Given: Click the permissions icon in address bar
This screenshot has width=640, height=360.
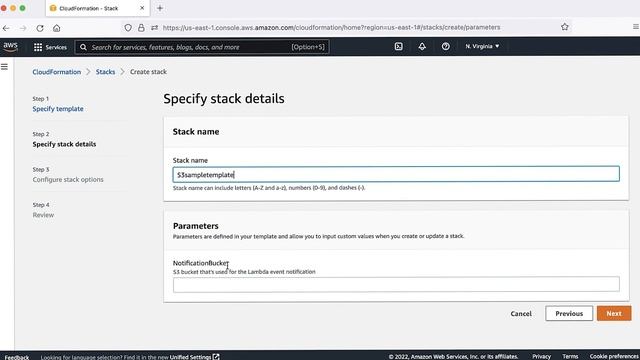Looking at the screenshot, I should [154, 28].
